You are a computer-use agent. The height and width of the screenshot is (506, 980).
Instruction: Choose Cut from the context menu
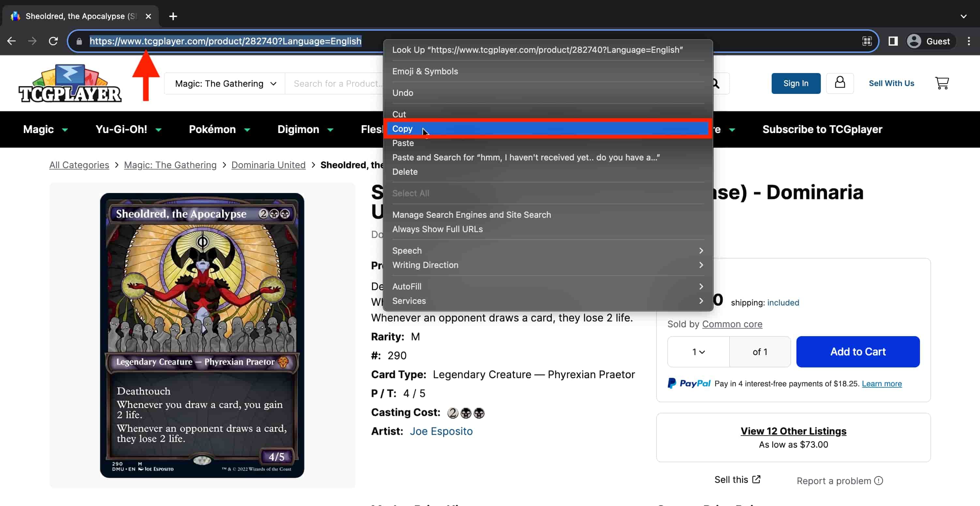tap(548, 114)
